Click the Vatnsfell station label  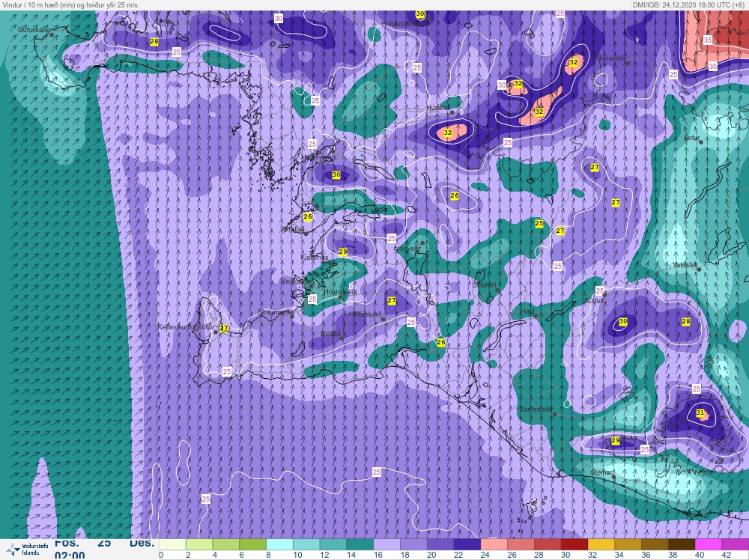(685, 264)
